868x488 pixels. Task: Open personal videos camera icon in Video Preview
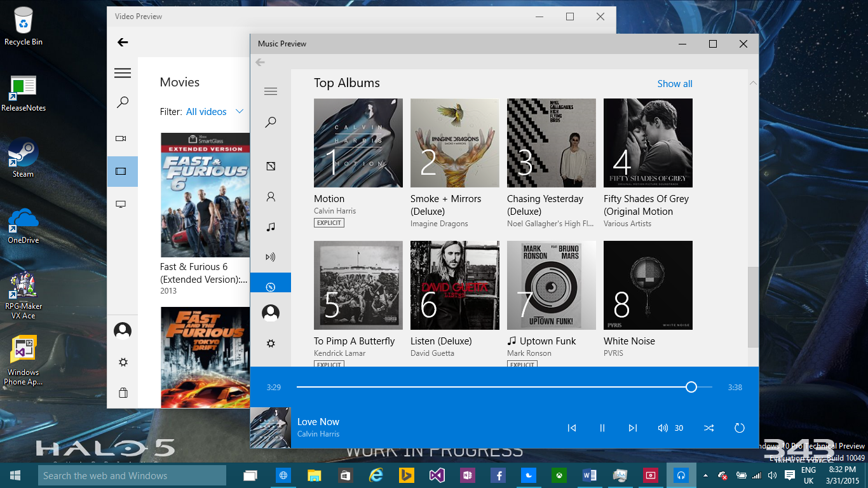click(x=121, y=138)
